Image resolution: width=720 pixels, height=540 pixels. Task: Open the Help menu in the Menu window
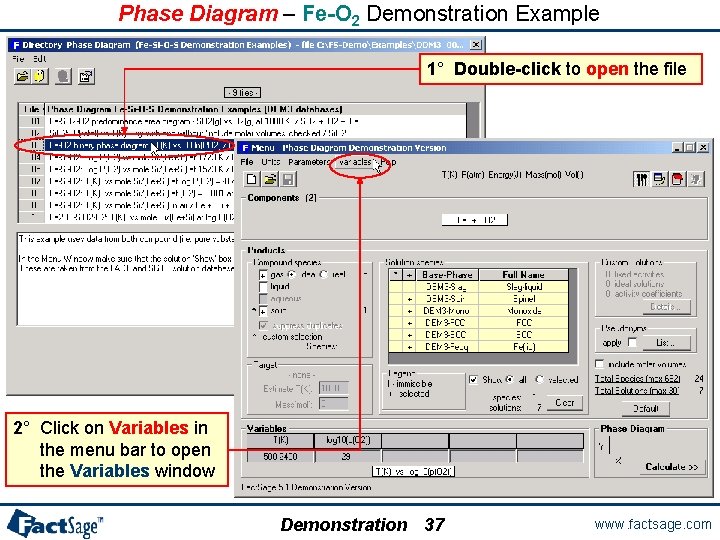pyautogui.click(x=388, y=162)
